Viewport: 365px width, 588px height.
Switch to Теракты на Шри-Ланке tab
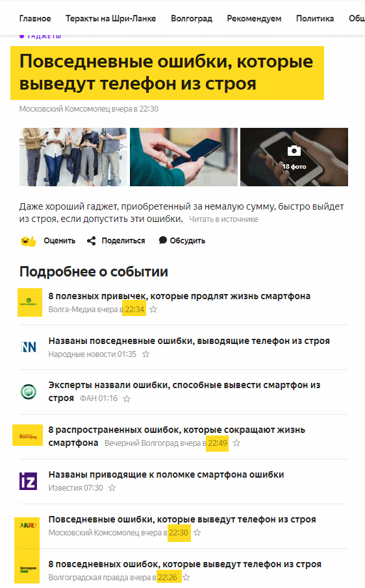110,18
